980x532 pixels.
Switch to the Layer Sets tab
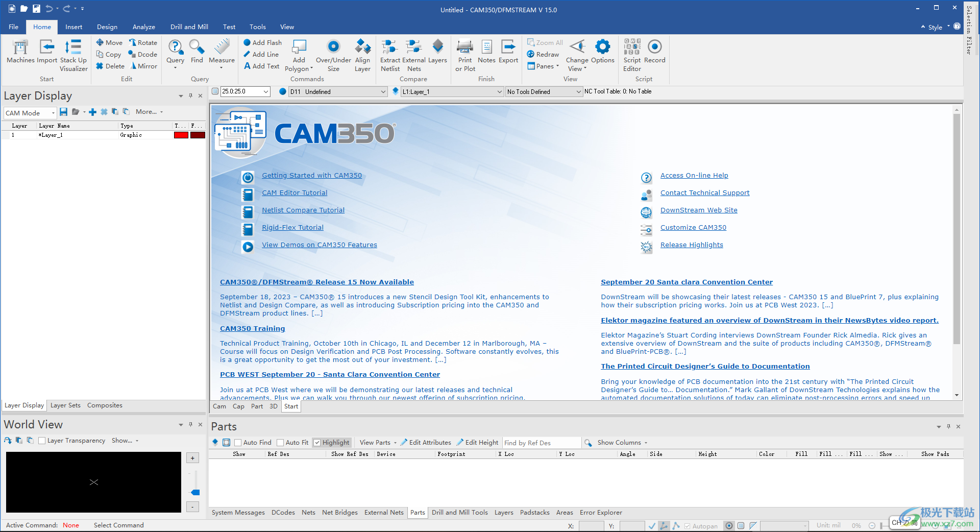pyautogui.click(x=65, y=405)
